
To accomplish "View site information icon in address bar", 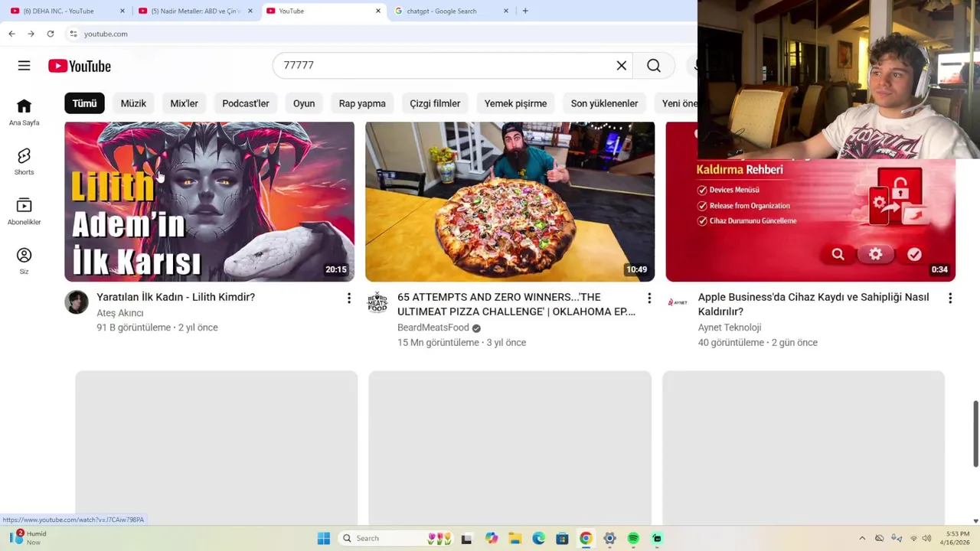I will pyautogui.click(x=73, y=34).
